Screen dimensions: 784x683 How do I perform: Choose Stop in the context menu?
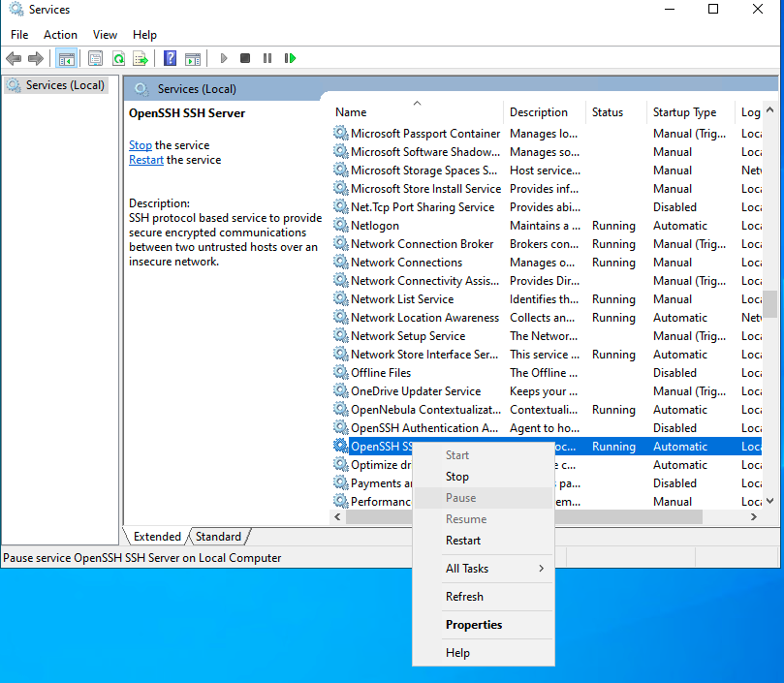484,477
